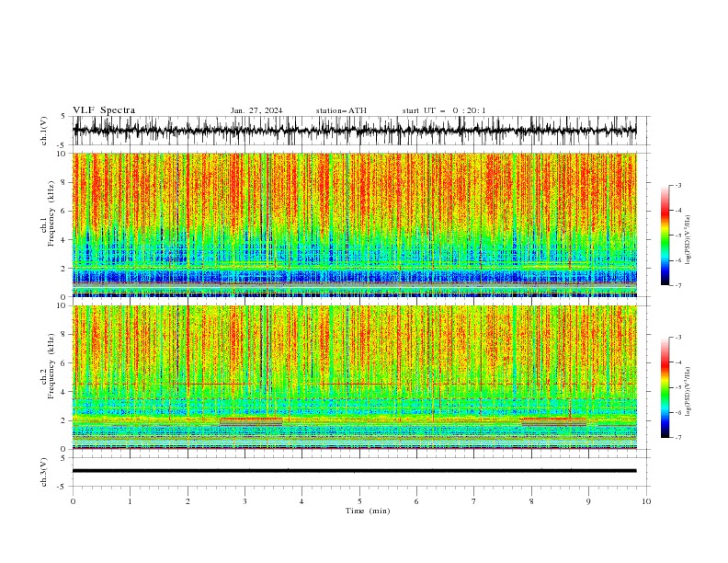Image resolution: width=728 pixels, height=563 pixels.
Task: Click the -5 tick on the ch.3(V) axis
Action: tap(62, 487)
